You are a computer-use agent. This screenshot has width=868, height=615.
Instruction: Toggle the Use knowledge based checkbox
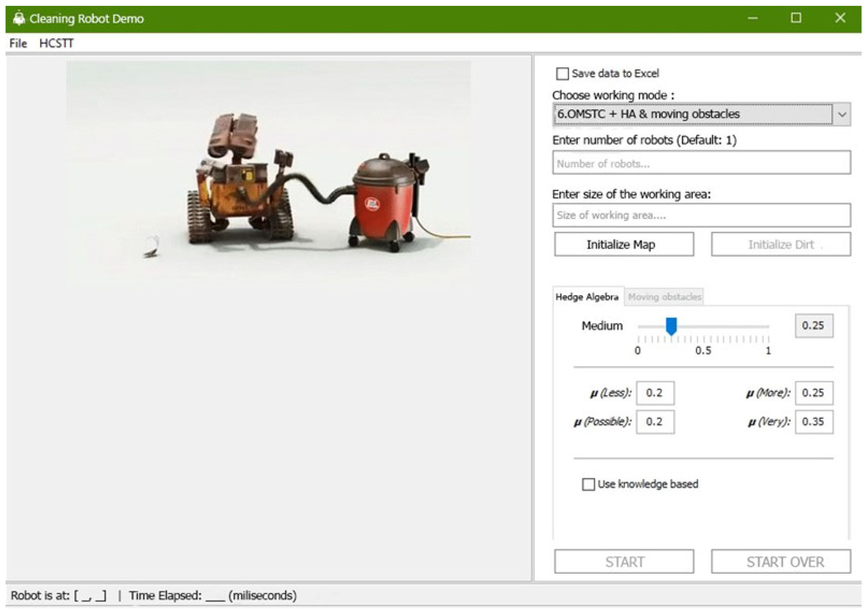(x=588, y=484)
